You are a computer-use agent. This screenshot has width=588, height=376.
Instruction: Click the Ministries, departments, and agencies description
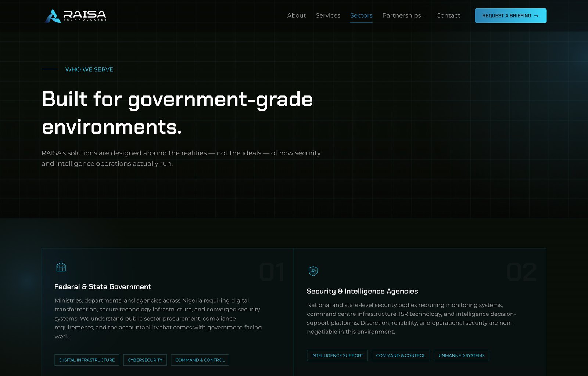pyautogui.click(x=158, y=318)
